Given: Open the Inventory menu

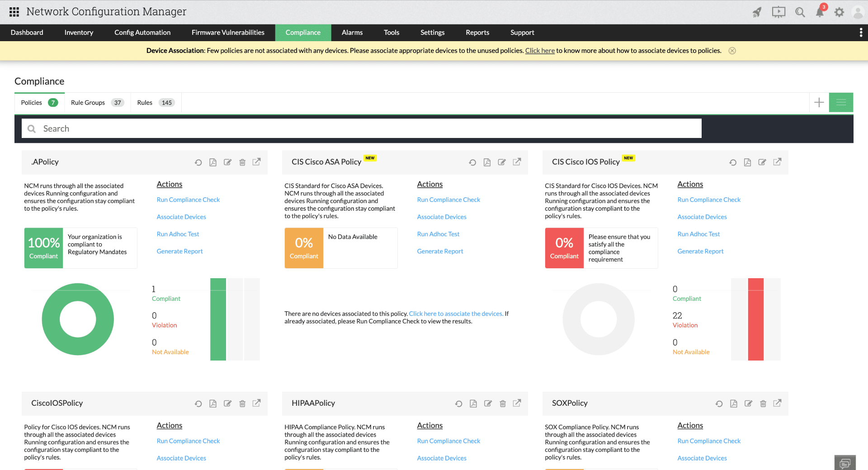Looking at the screenshot, I should (79, 33).
